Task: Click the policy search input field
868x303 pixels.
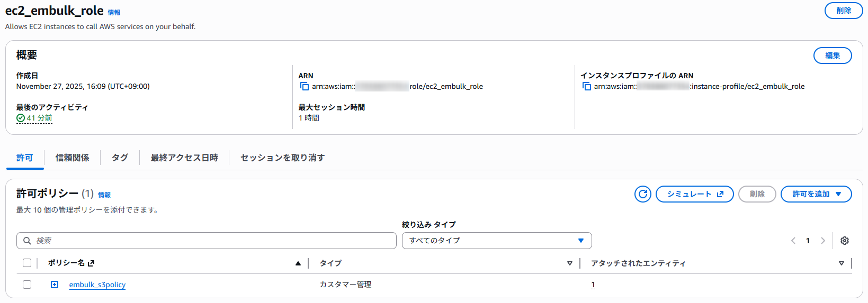Action: tap(207, 241)
